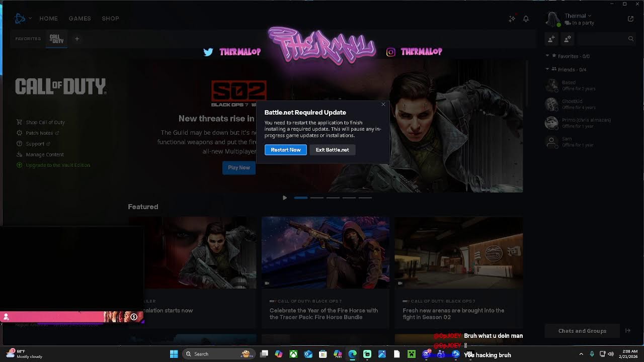Open the Support link
The image size is (644, 362).
[x=35, y=144]
